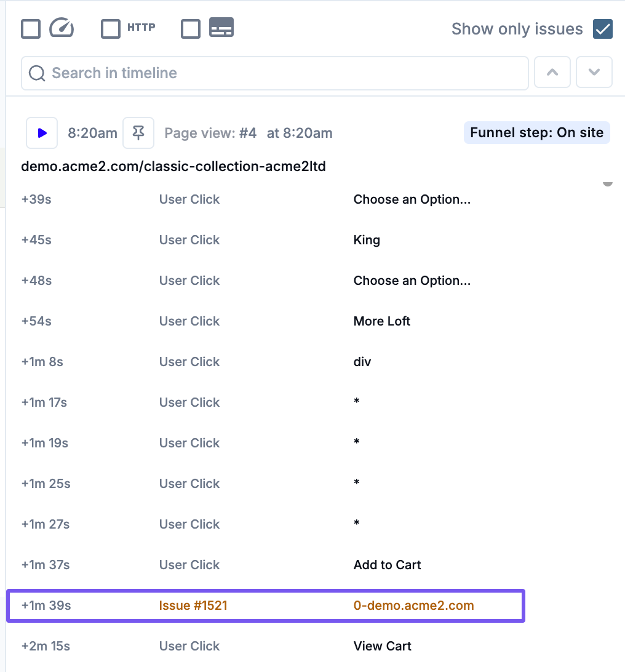The height and width of the screenshot is (672, 625).
Task: Enable the HTTP requests checkbox
Action: [x=111, y=29]
